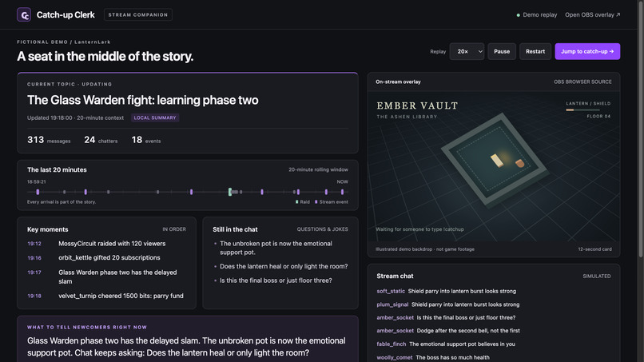Click the "EMBER VAULT" overlay title
The height and width of the screenshot is (362, 644).
click(417, 106)
